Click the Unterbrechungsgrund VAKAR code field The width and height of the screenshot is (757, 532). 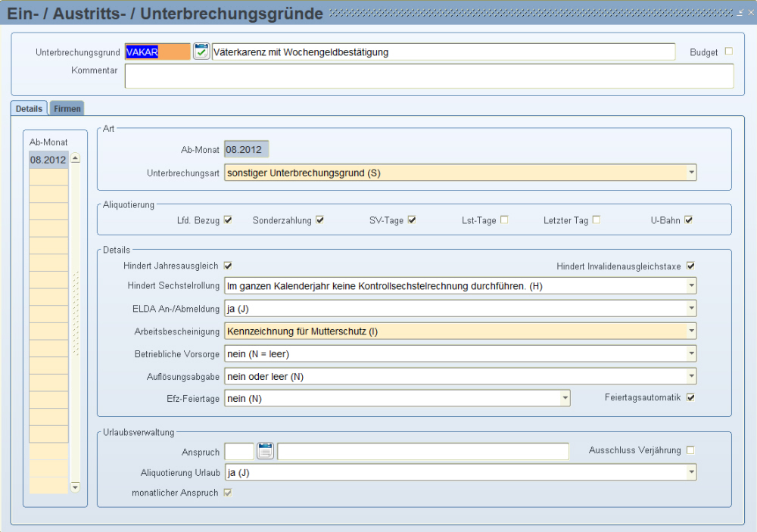(x=158, y=51)
